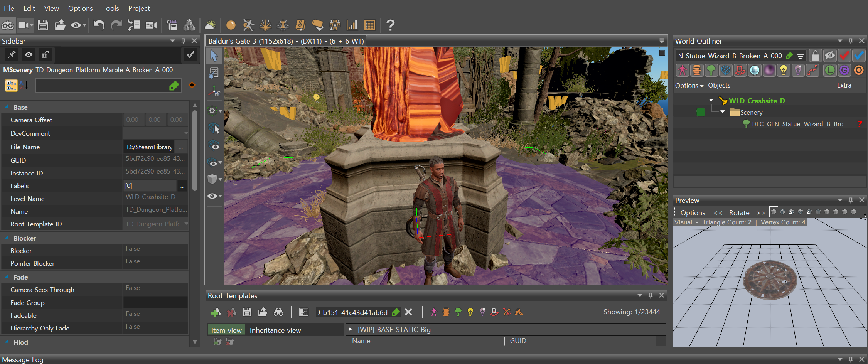Click the << button in Preview panel

pyautogui.click(x=718, y=212)
